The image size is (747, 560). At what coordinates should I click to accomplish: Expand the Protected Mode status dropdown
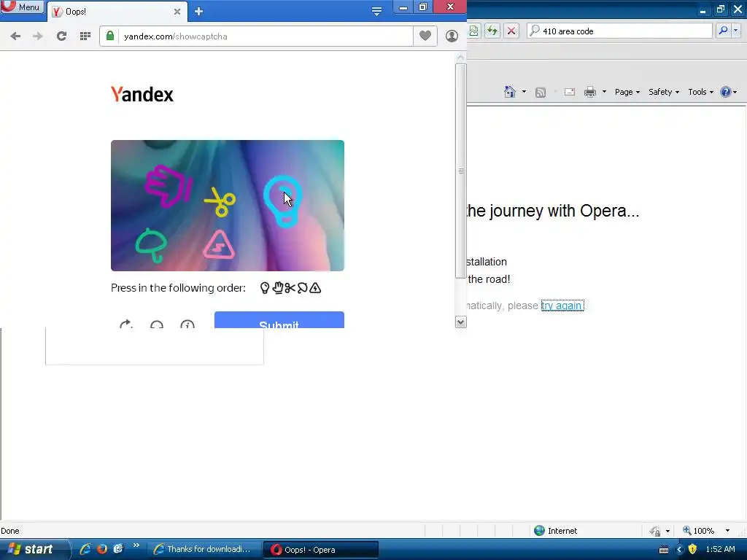pos(667,531)
